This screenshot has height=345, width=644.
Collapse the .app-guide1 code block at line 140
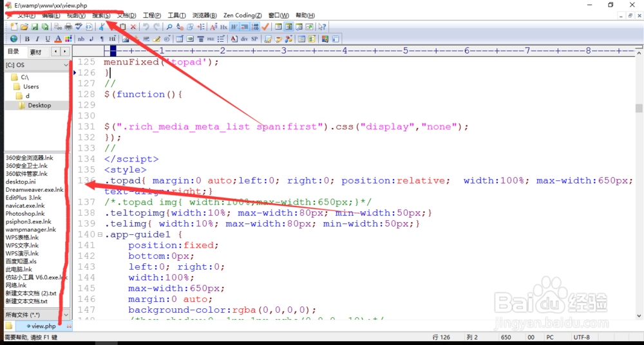100,235
